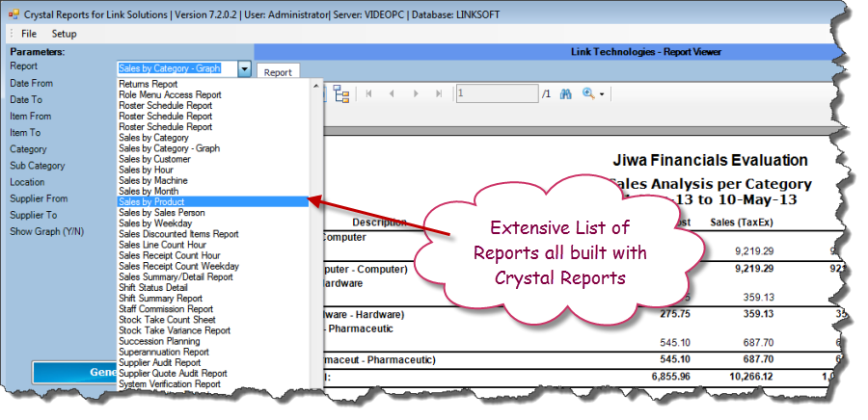Click the application icon in title bar
Screen dimensions: 868x420
click(x=14, y=14)
